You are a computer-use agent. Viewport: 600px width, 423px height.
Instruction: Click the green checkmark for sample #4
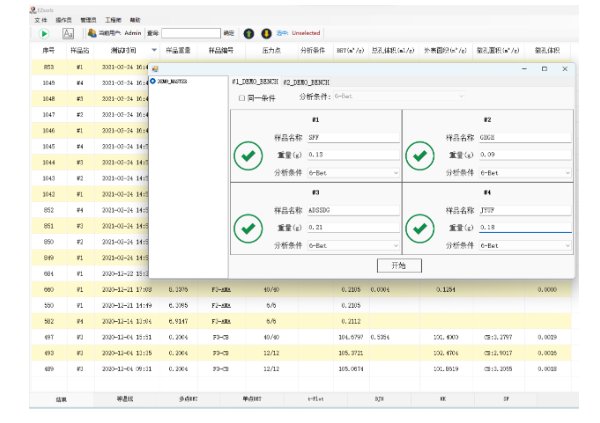(420, 227)
